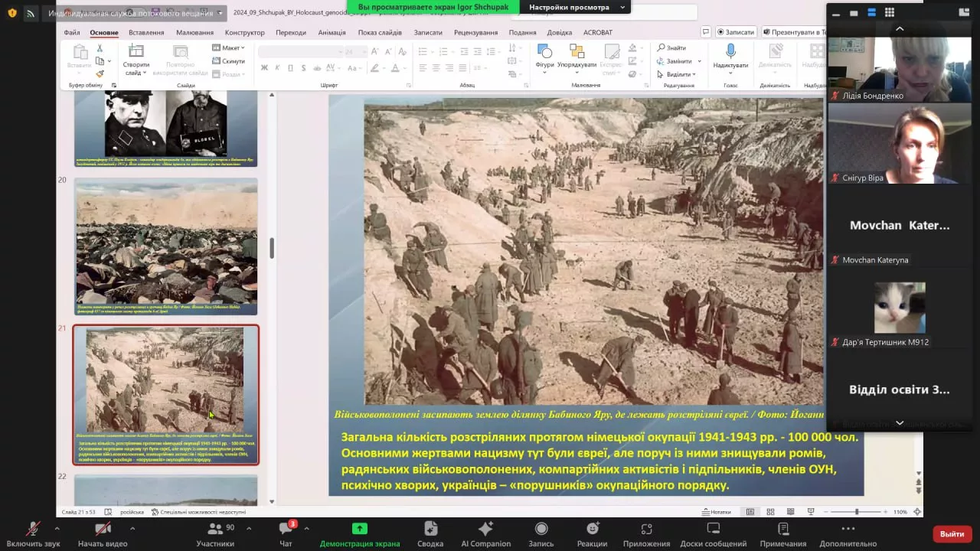Switch to the Конструктор ribbon tab
Viewport: 980px width, 551px height.
[x=244, y=33]
